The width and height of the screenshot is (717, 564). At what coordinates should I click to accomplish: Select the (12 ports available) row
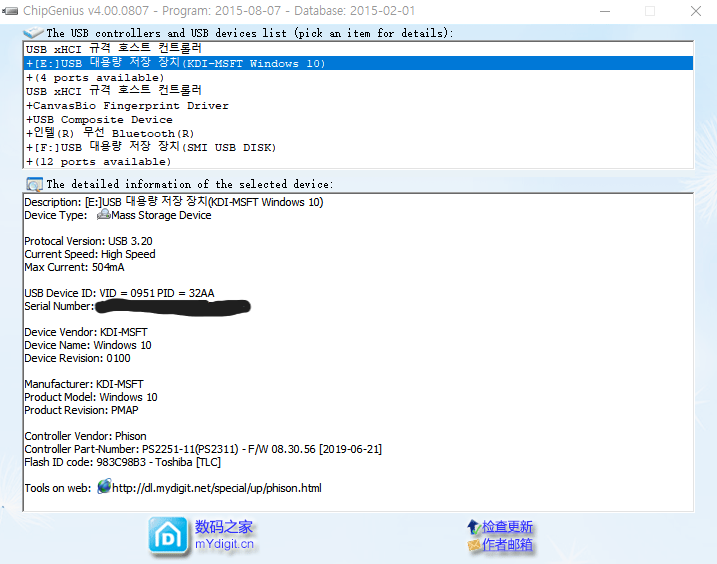[x=358, y=161]
